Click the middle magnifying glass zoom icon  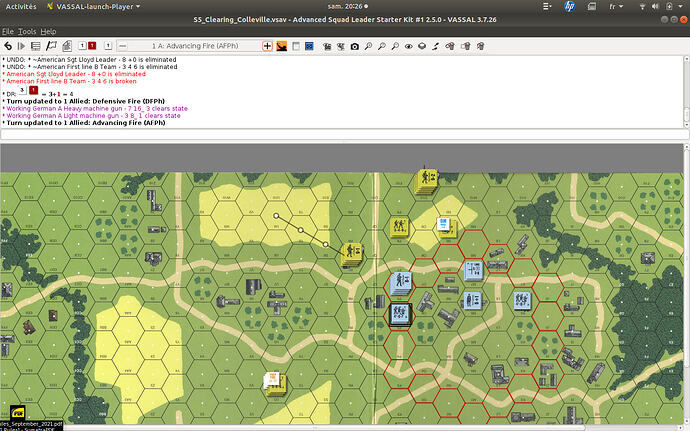tap(382, 46)
